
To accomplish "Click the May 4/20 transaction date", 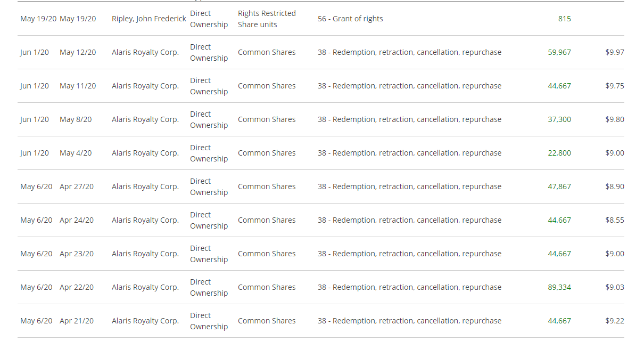I will click(76, 153).
